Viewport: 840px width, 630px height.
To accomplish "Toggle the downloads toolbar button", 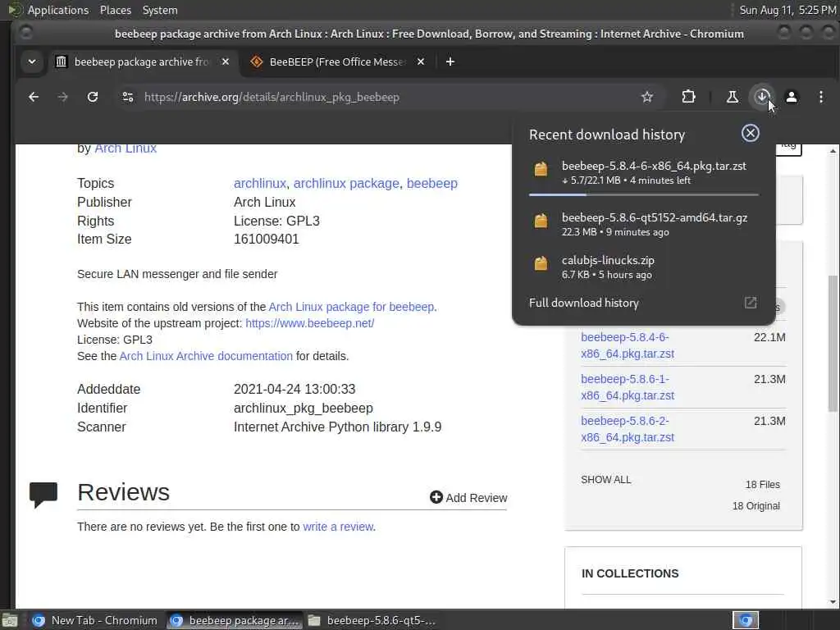I will 762,97.
